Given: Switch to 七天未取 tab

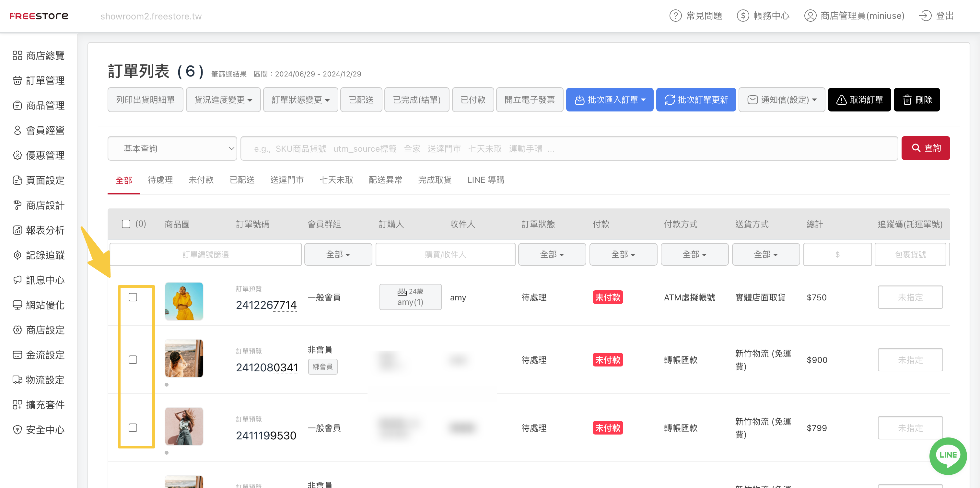Looking at the screenshot, I should [x=336, y=180].
